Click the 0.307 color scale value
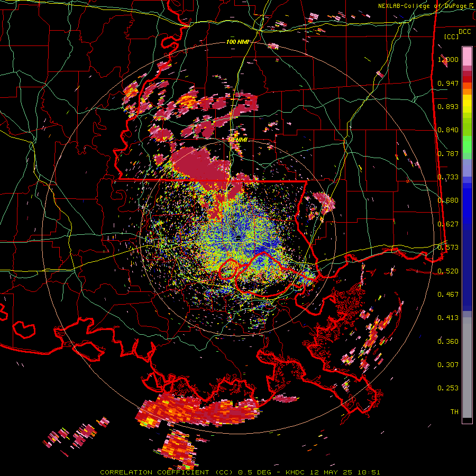Viewport: 476px width, 476px height. [448, 365]
